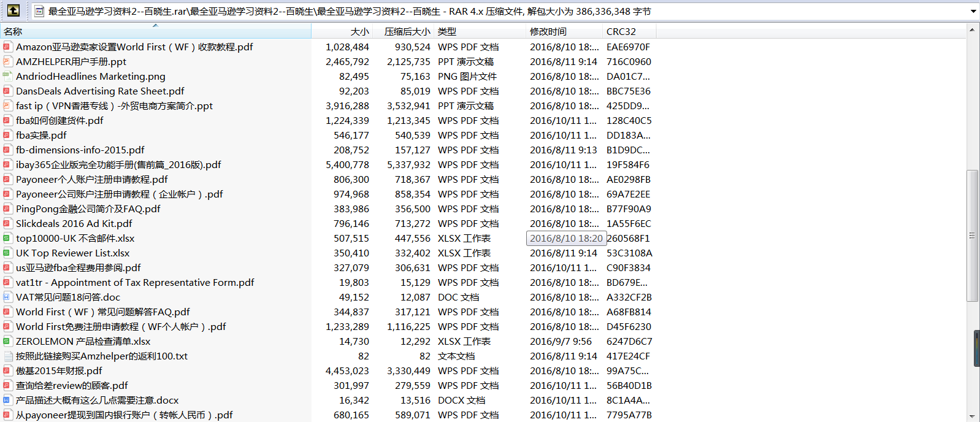Select file name Slickdeals 2016 Ad Kit.pdf
Viewport: 980px width, 422px height.
point(74,224)
